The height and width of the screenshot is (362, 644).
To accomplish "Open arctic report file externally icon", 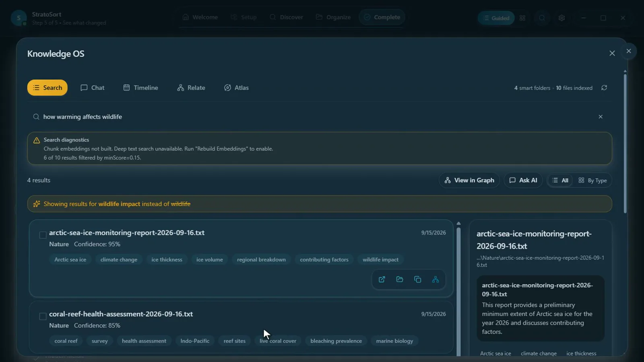I will [382, 280].
